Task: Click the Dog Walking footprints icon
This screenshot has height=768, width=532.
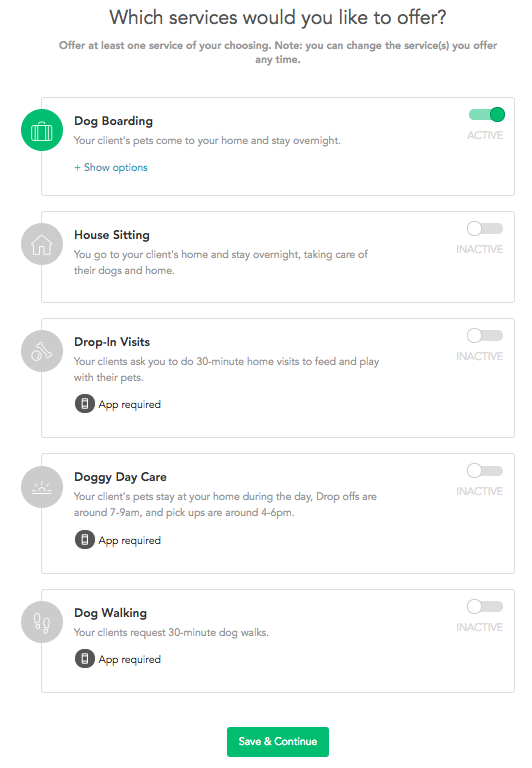Action: click(x=42, y=623)
